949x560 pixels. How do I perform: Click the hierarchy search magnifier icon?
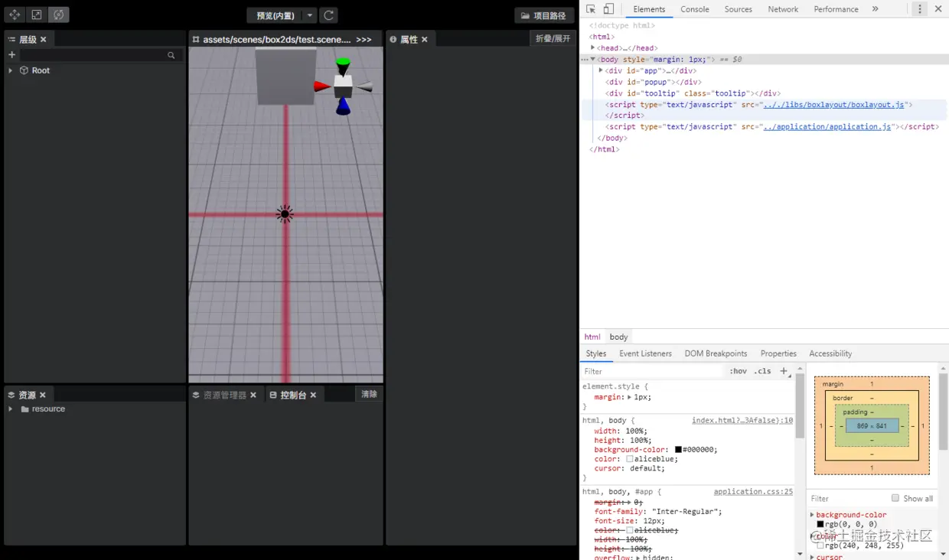[171, 55]
